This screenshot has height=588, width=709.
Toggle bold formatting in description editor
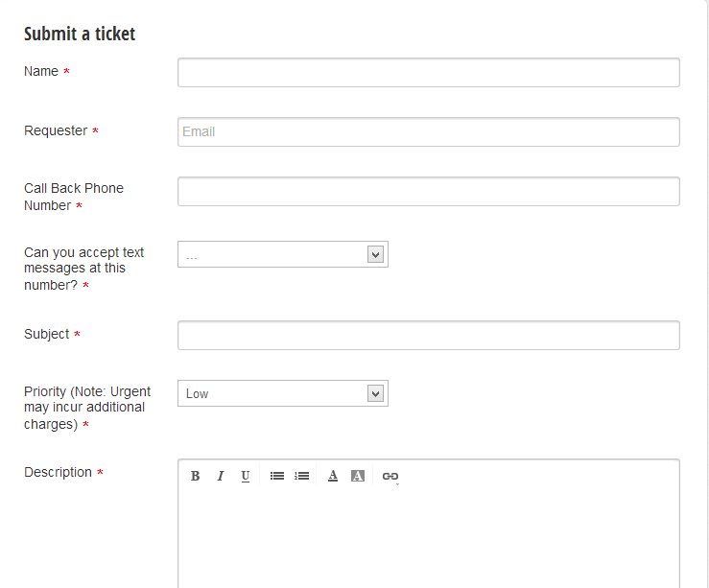coord(195,476)
